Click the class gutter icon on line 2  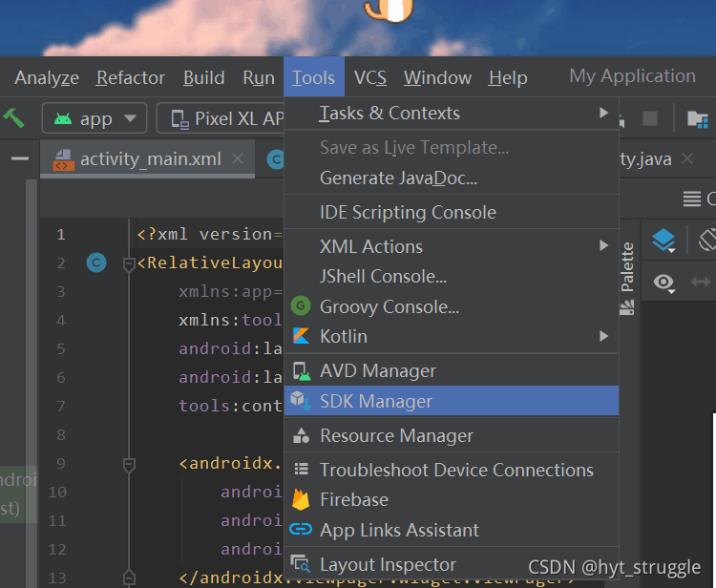[x=95, y=262]
